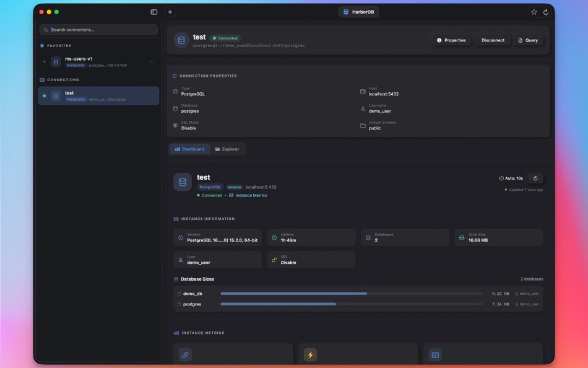Click the large database icon in connection header
Image resolution: width=588 pixels, height=368 pixels.
tap(181, 40)
